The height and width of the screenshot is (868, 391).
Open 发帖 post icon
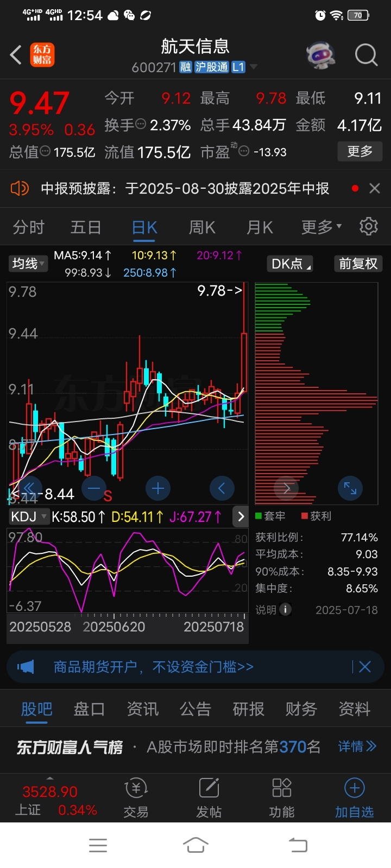(x=209, y=798)
